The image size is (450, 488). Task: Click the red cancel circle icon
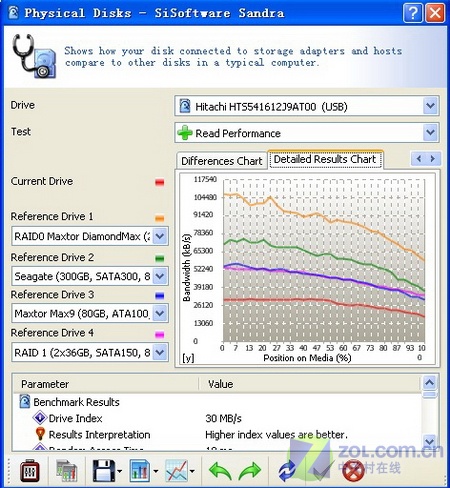[353, 471]
